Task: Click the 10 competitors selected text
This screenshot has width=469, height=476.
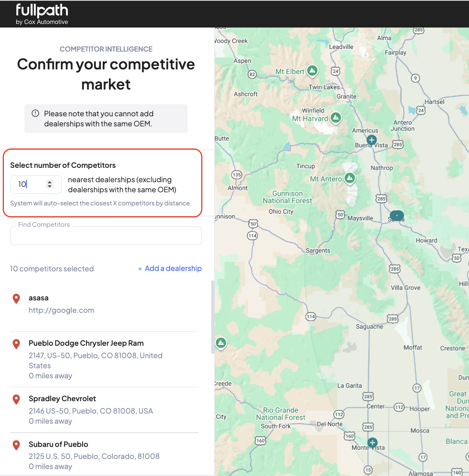Action: point(52,269)
